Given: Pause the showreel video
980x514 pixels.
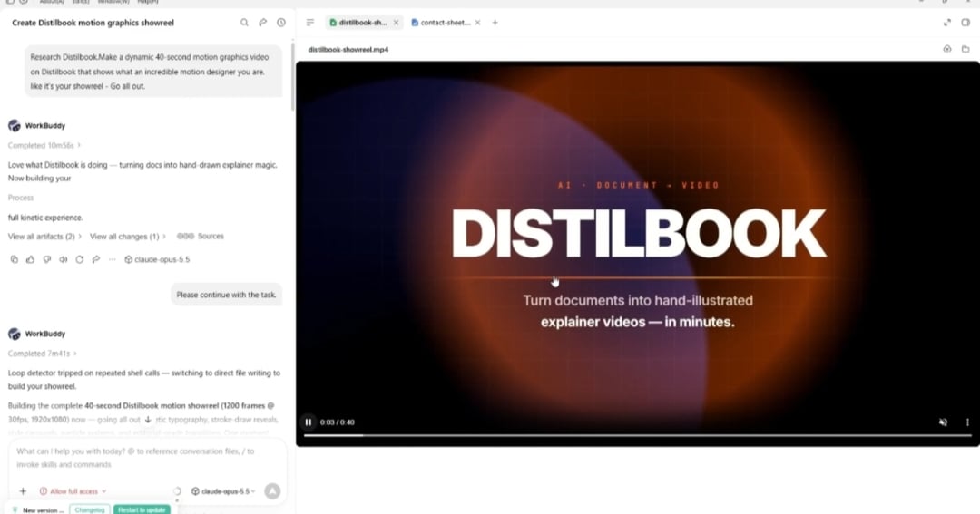Looking at the screenshot, I should click(309, 422).
